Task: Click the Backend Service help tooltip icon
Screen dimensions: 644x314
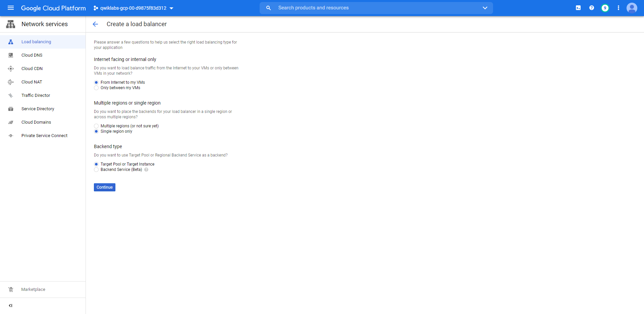Action: click(146, 170)
